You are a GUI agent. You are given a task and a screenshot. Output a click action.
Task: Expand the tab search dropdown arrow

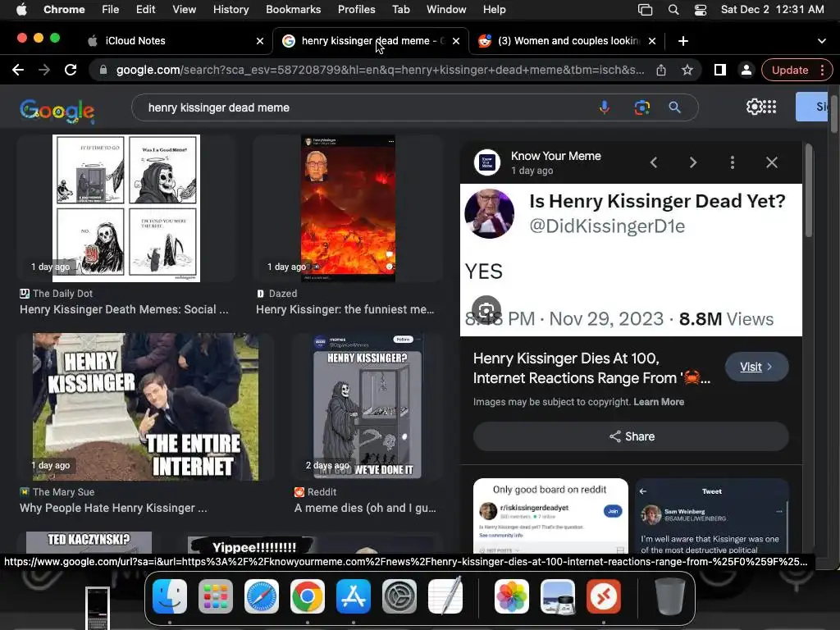pyautogui.click(x=822, y=41)
